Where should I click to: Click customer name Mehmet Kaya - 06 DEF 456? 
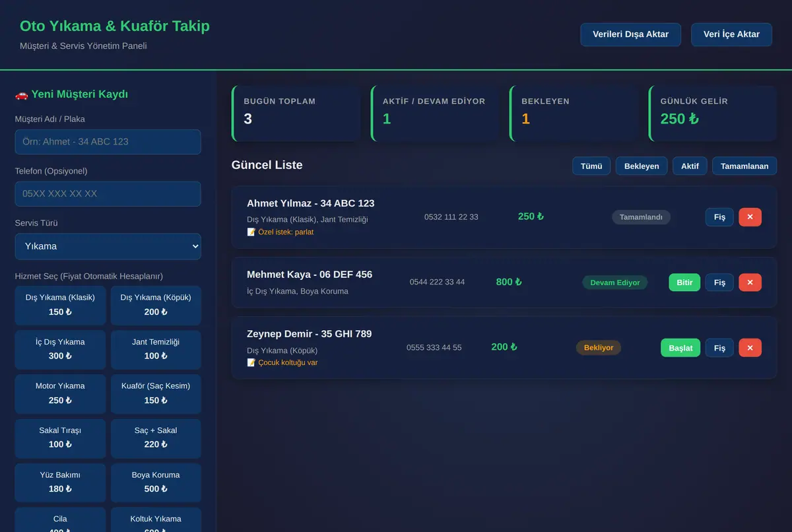pos(310,275)
